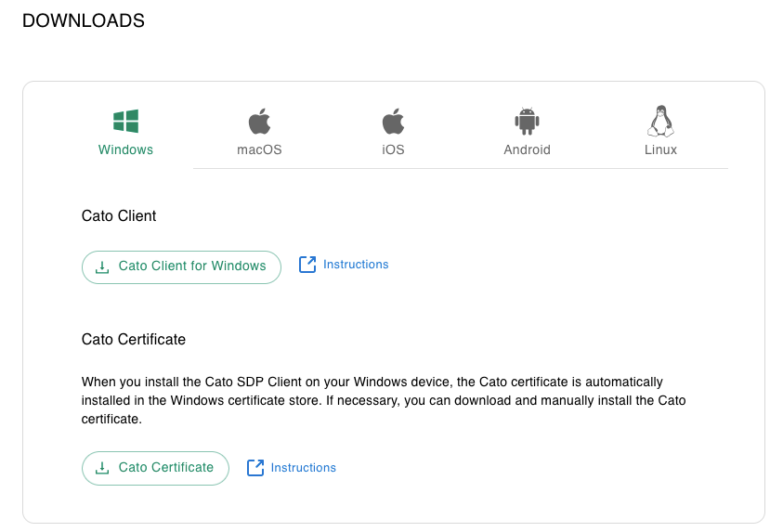770x532 pixels.
Task: Click the Windows logo icon
Action: point(125,122)
